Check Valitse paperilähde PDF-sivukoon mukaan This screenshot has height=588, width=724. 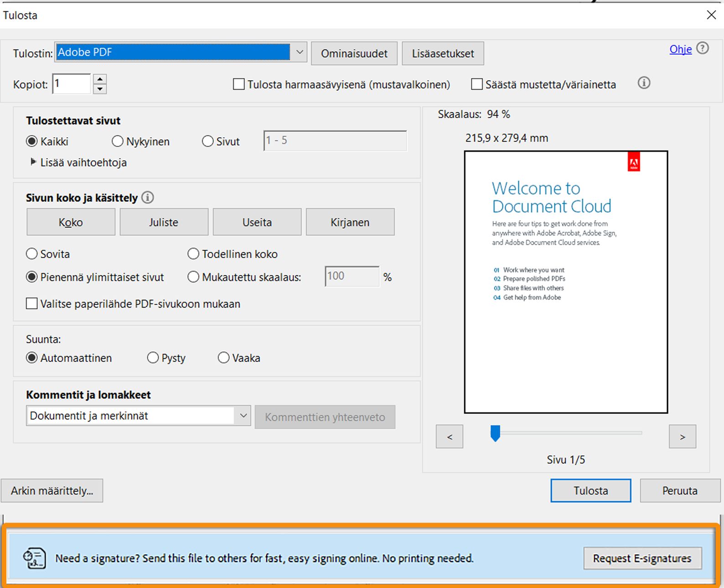click(32, 304)
